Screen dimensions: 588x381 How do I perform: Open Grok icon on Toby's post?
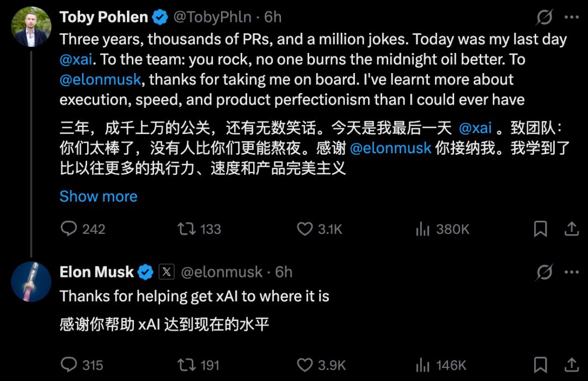pos(544,18)
